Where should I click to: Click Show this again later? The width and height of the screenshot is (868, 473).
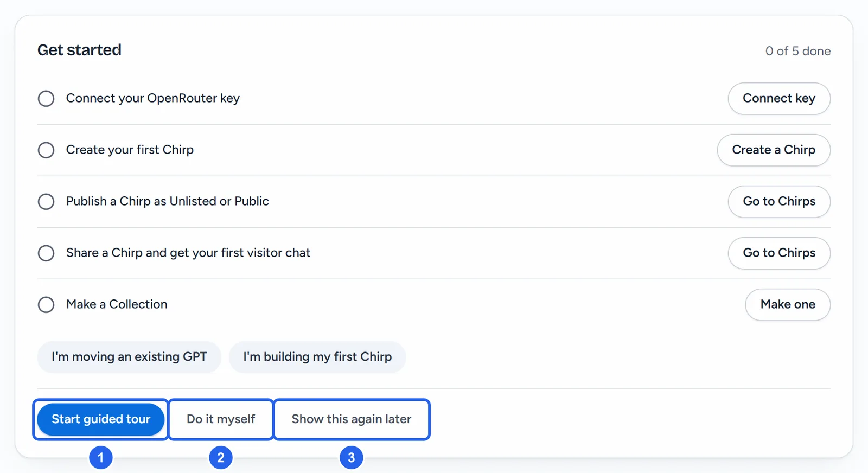(352, 419)
